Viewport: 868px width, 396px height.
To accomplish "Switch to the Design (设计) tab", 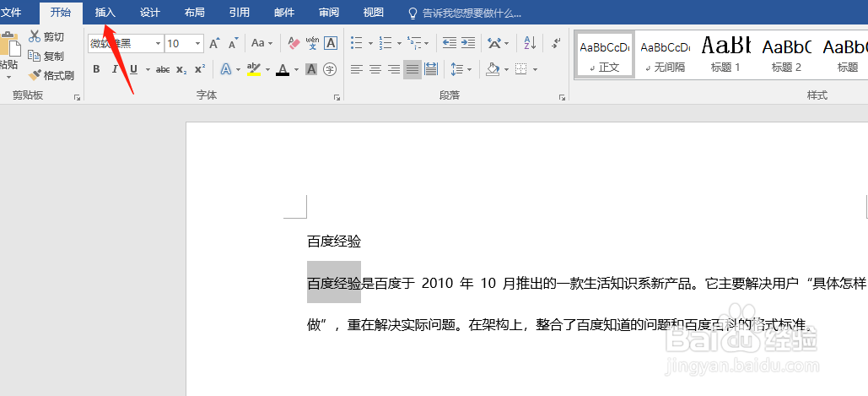I will point(150,12).
